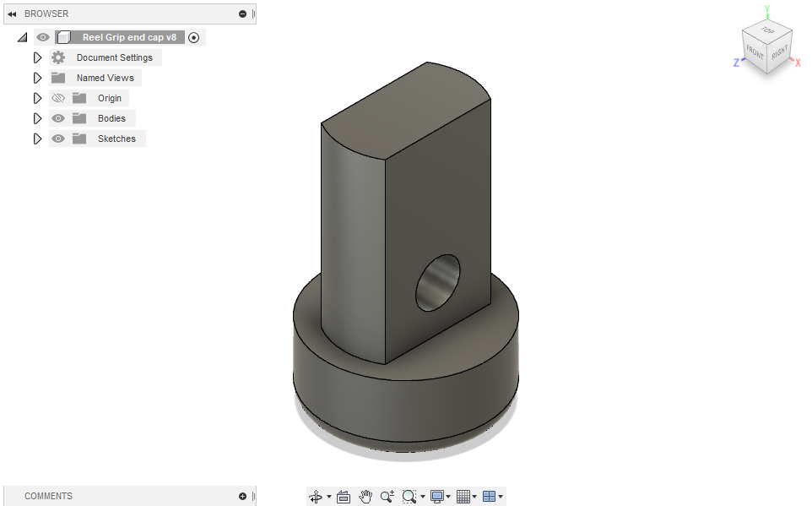Select the Orbit tool in the navigation bar
This screenshot has width=812, height=506.
tap(317, 497)
